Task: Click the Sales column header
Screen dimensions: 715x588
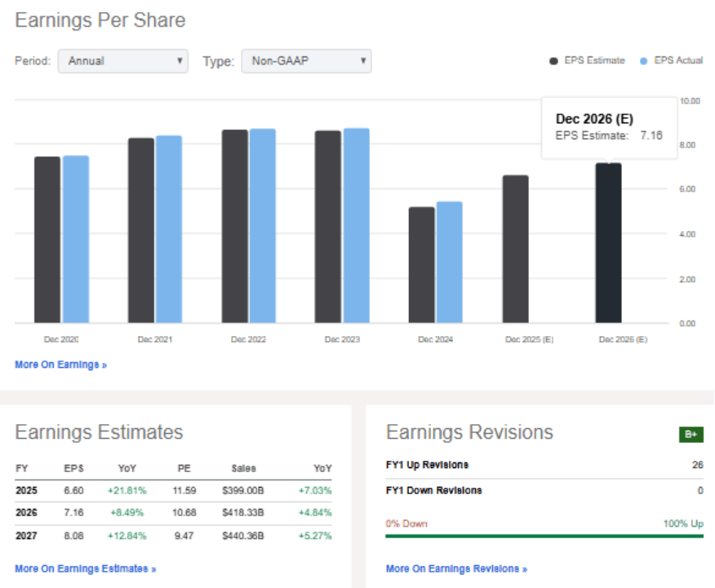Action: pyautogui.click(x=242, y=469)
